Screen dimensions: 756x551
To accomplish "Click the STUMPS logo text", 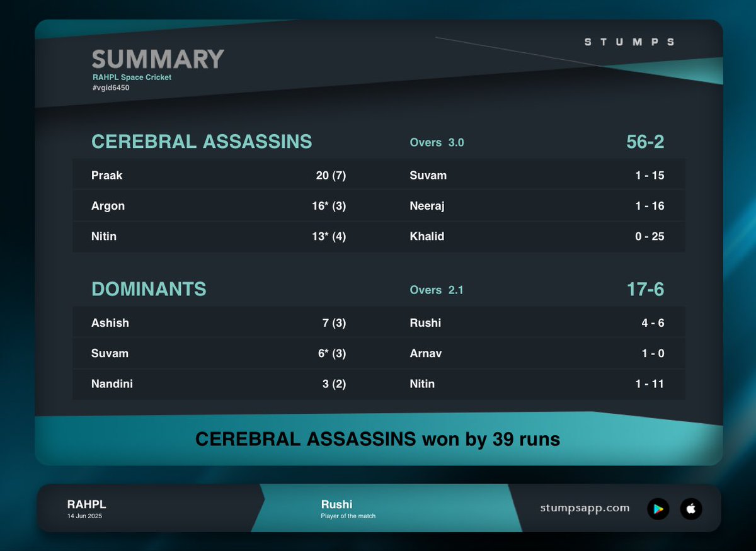I will (x=629, y=42).
